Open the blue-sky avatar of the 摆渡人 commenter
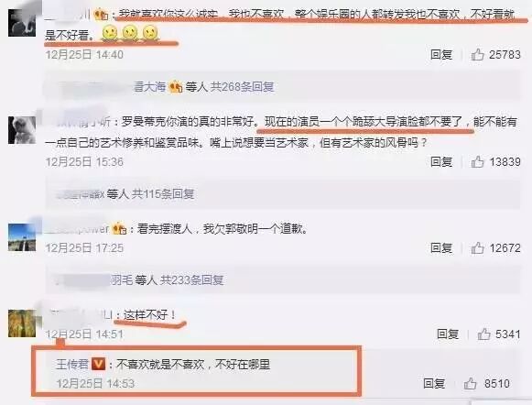The image size is (532, 405). pyautogui.click(x=22, y=237)
